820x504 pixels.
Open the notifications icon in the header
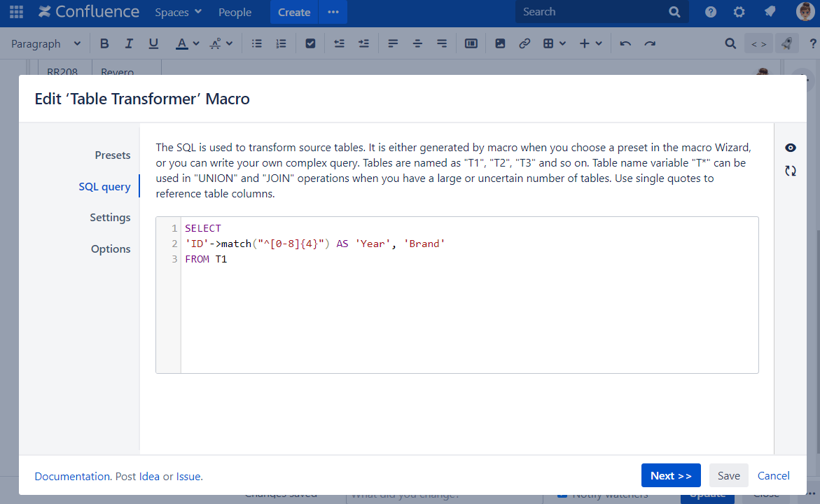[x=770, y=12]
